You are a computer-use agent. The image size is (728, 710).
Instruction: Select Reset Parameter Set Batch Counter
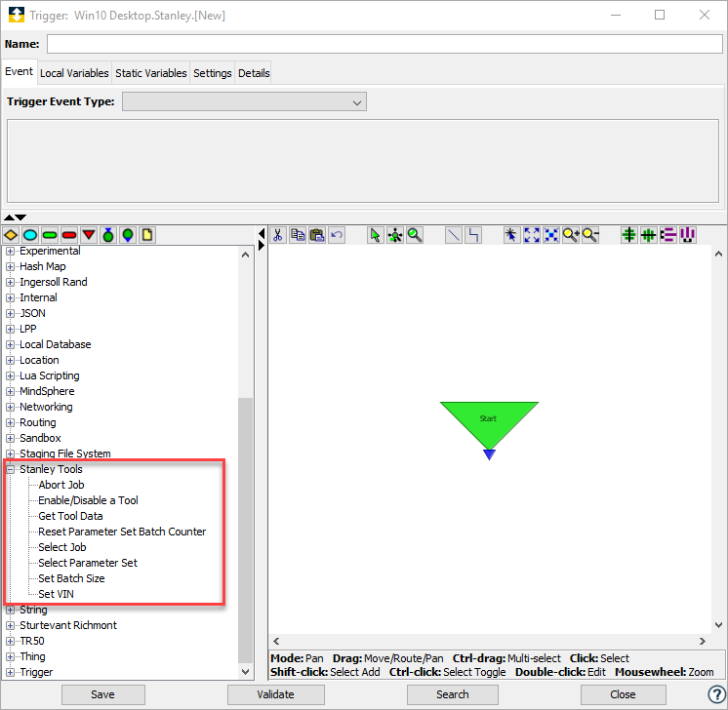point(122,532)
